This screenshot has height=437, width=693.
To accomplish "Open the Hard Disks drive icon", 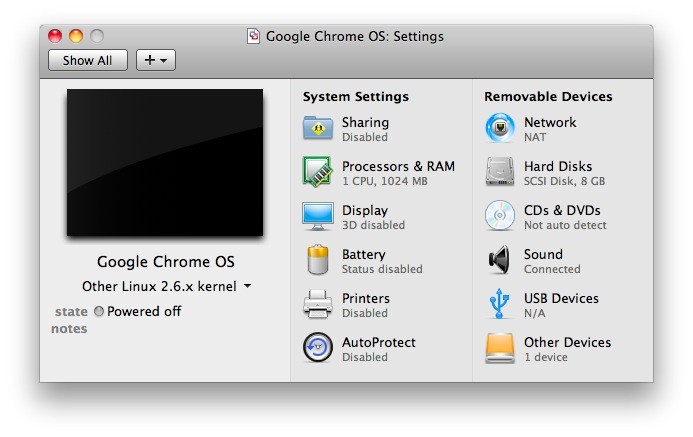I will [500, 171].
